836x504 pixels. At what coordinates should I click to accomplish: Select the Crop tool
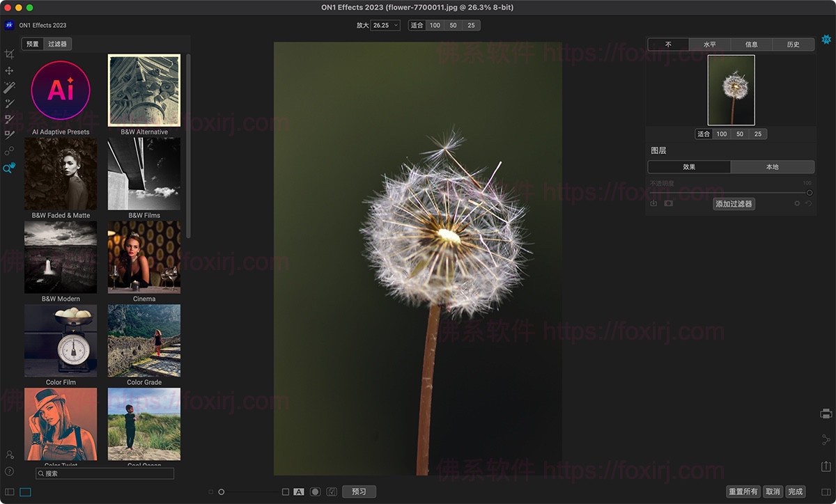tap(9, 54)
